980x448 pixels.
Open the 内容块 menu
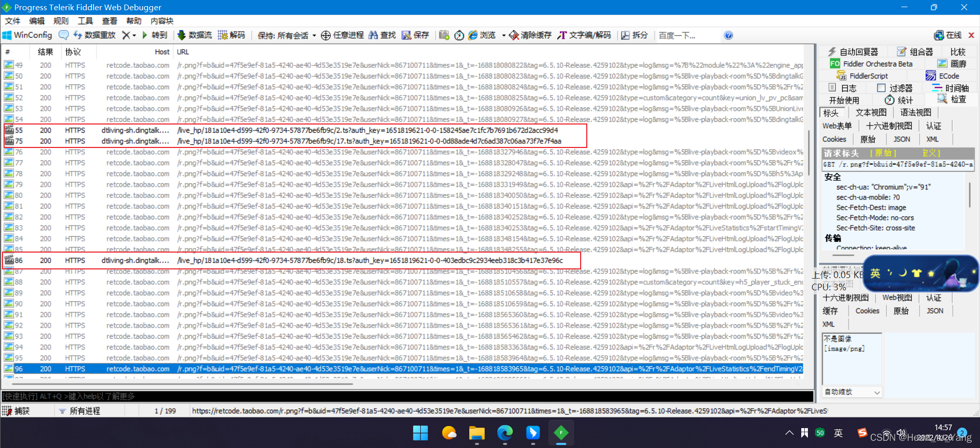(x=162, y=21)
